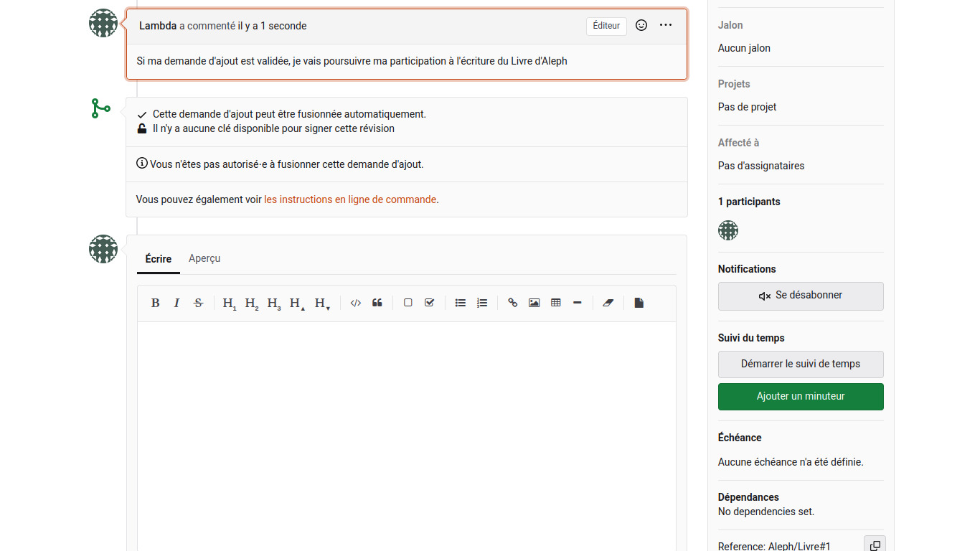Clear the editor with eraser icon
The image size is (980, 551).
click(x=608, y=303)
